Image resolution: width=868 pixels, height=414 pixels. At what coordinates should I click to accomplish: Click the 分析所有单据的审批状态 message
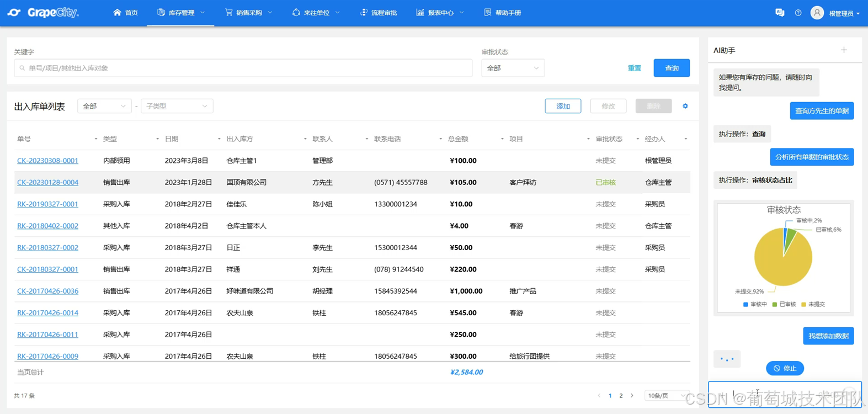[812, 157]
